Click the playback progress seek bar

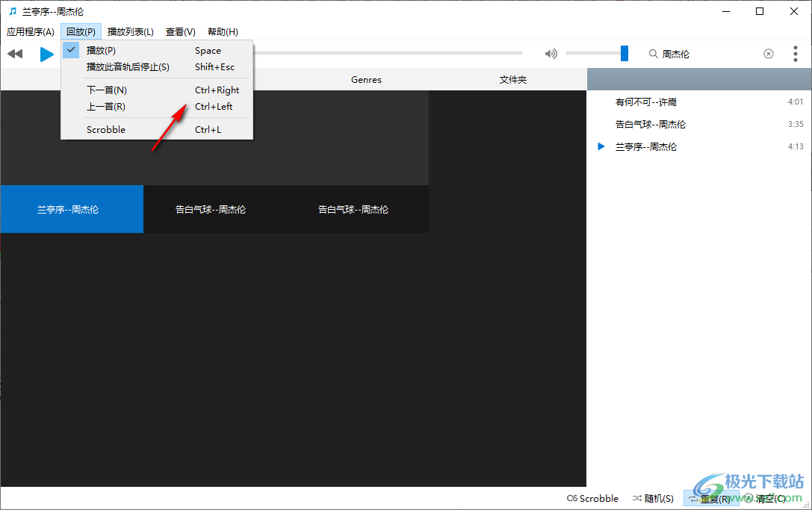click(388, 53)
